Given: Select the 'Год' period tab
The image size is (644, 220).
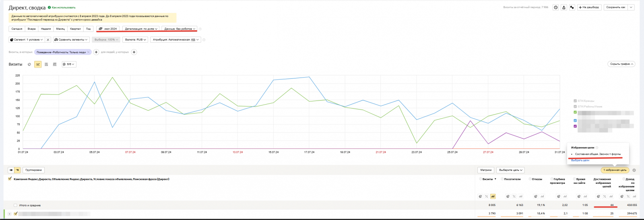Looking at the screenshot, I should tap(89, 29).
